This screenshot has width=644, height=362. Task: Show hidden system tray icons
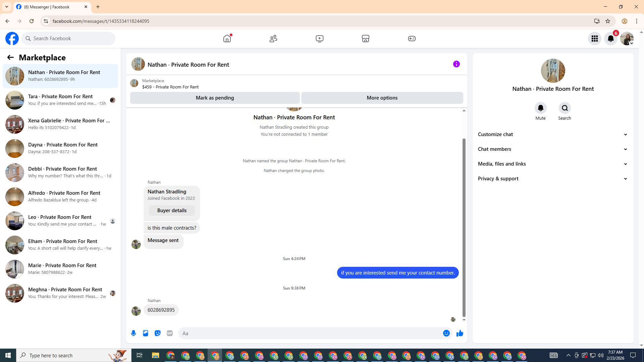click(x=568, y=355)
